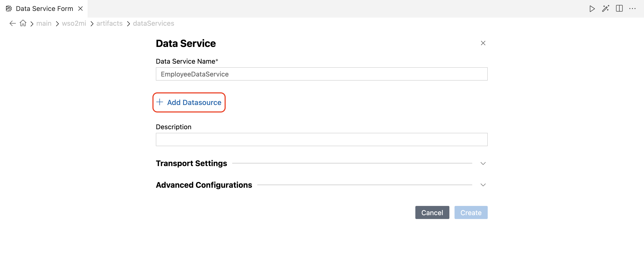Viewport: 644px width, 255px height.
Task: Navigate to wso2mi in the breadcrumb
Action: (74, 24)
